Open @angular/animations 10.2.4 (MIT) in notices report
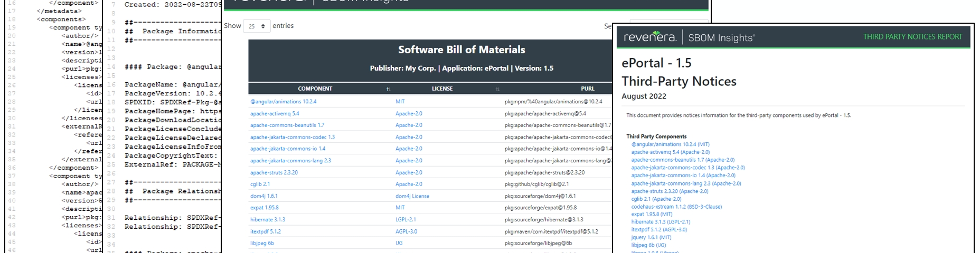This screenshot has width=980, height=253. (671, 144)
